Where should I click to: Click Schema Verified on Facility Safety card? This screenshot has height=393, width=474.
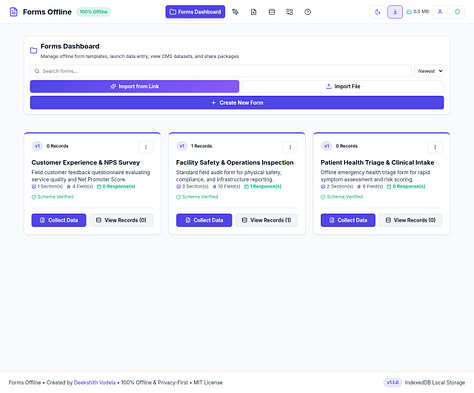coord(197,197)
